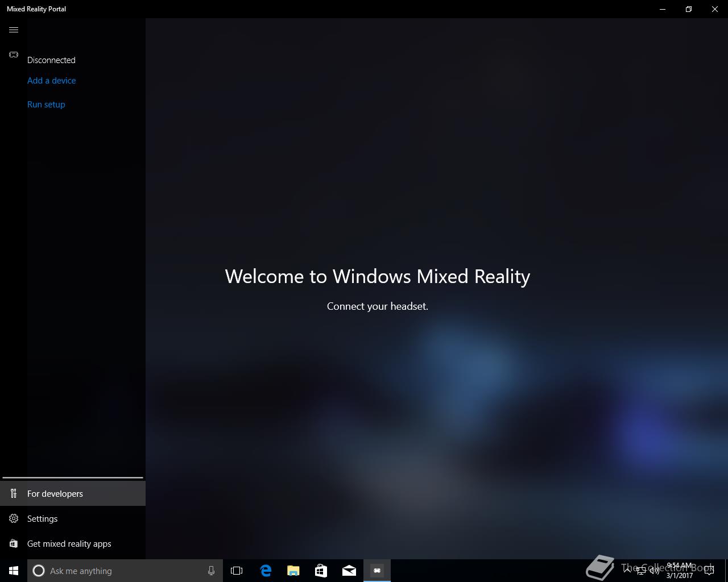Launch Microsoft Edge from the taskbar
The image size is (728, 582).
pyautogui.click(x=265, y=571)
